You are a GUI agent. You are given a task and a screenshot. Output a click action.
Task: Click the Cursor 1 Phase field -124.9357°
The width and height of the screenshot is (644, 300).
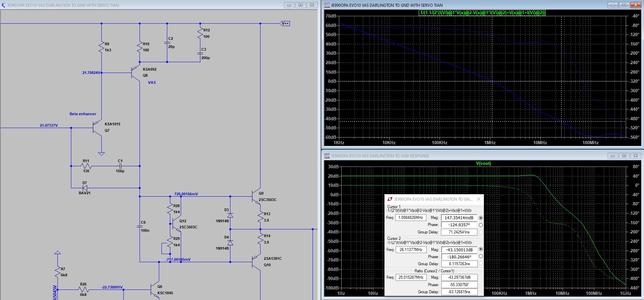click(x=459, y=225)
